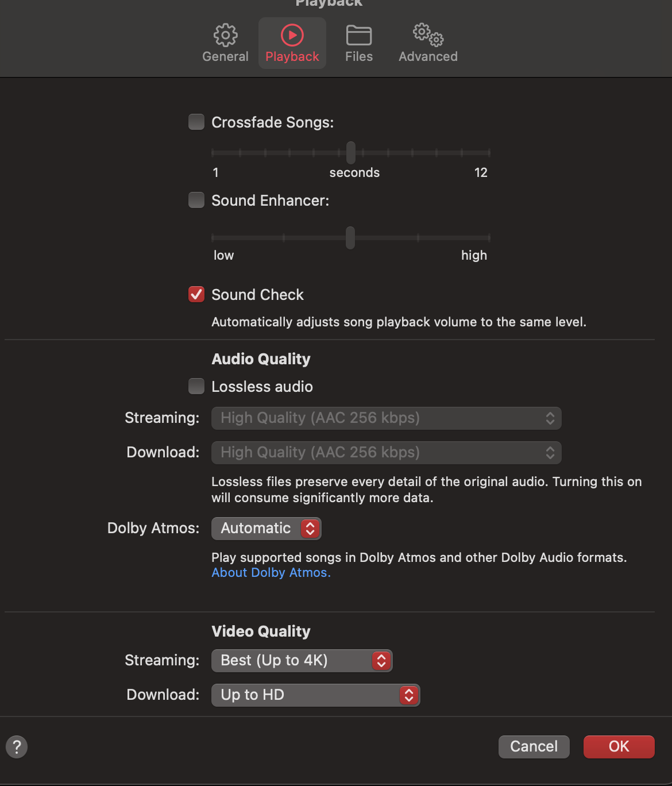Click the Sound Enhancer slider handle
672x786 pixels.
[x=350, y=238]
